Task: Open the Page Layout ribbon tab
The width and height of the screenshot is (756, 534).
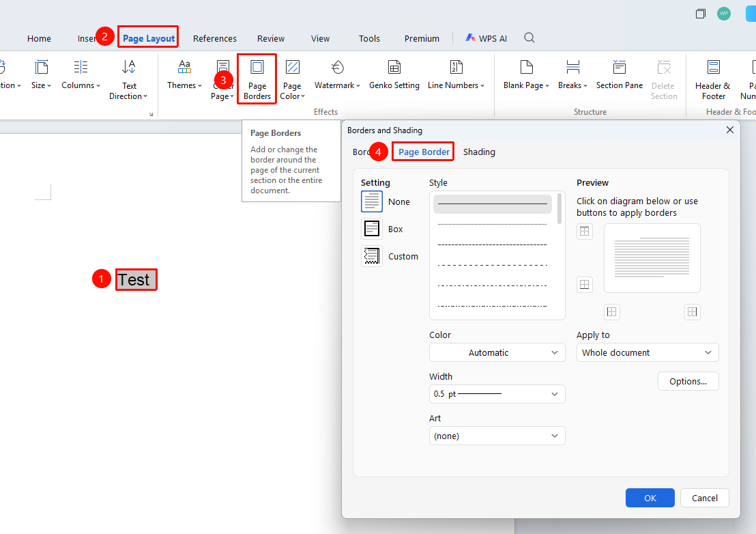Action: click(x=149, y=38)
